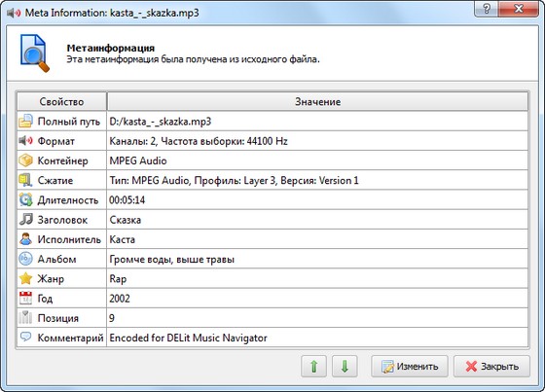545x392 pixels.
Task: Click the Закрыть button
Action: 491,367
